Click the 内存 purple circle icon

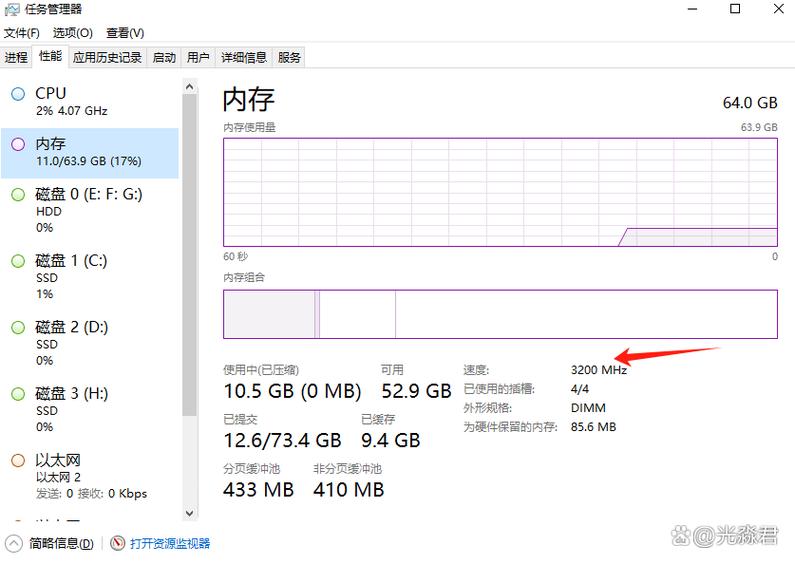(18, 144)
